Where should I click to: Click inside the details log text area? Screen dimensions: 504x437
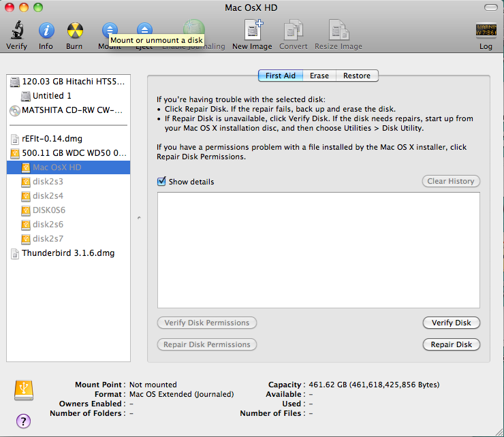(x=319, y=250)
